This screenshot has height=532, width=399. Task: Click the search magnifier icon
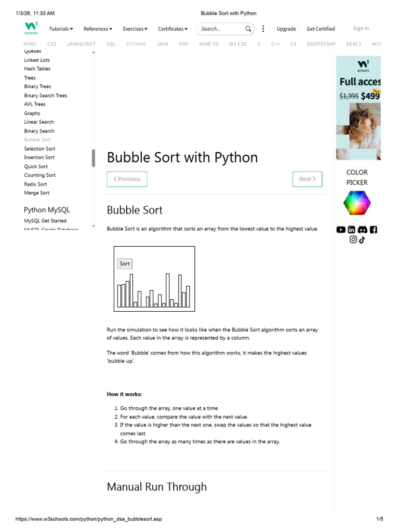pos(248,29)
